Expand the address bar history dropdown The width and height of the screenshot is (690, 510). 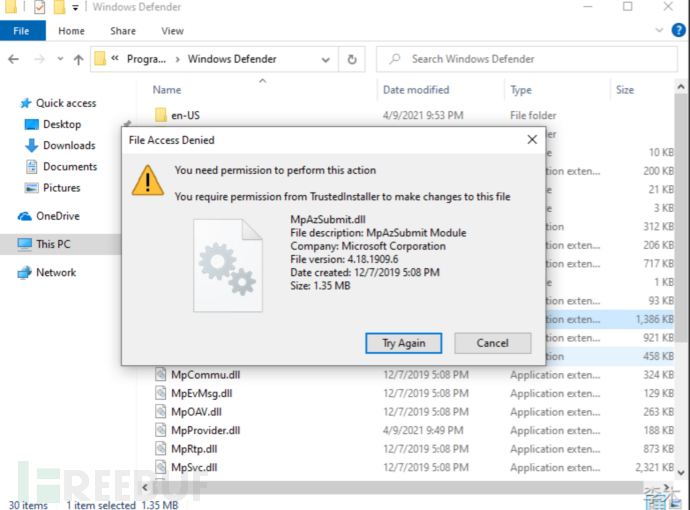pyautogui.click(x=326, y=59)
